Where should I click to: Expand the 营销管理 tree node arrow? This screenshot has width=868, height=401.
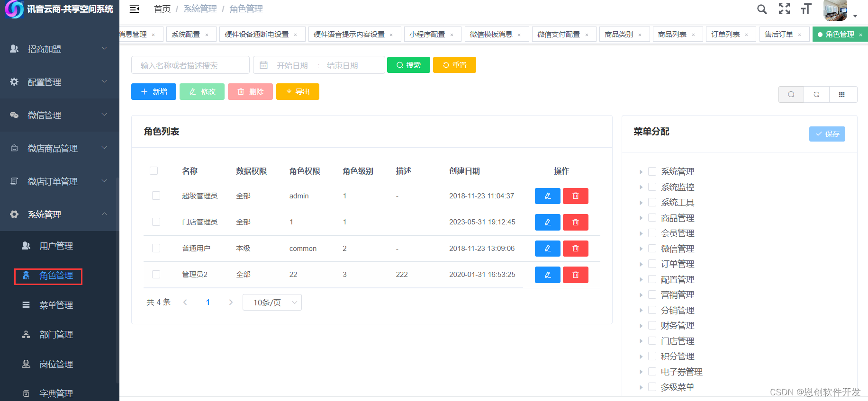[641, 295]
